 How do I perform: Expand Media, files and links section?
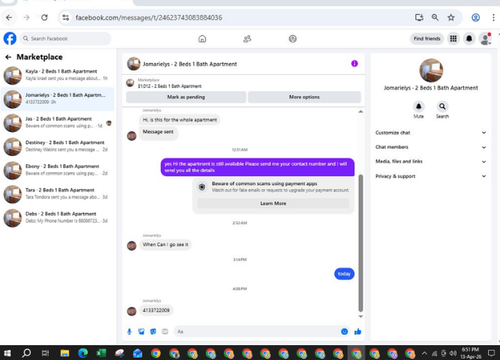tap(430, 161)
